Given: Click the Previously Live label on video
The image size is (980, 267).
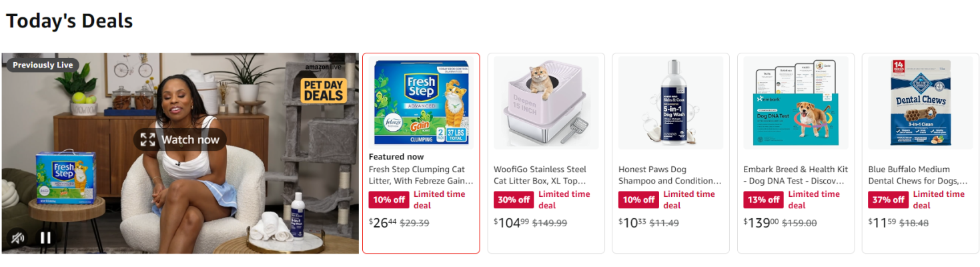Looking at the screenshot, I should 43,65.
